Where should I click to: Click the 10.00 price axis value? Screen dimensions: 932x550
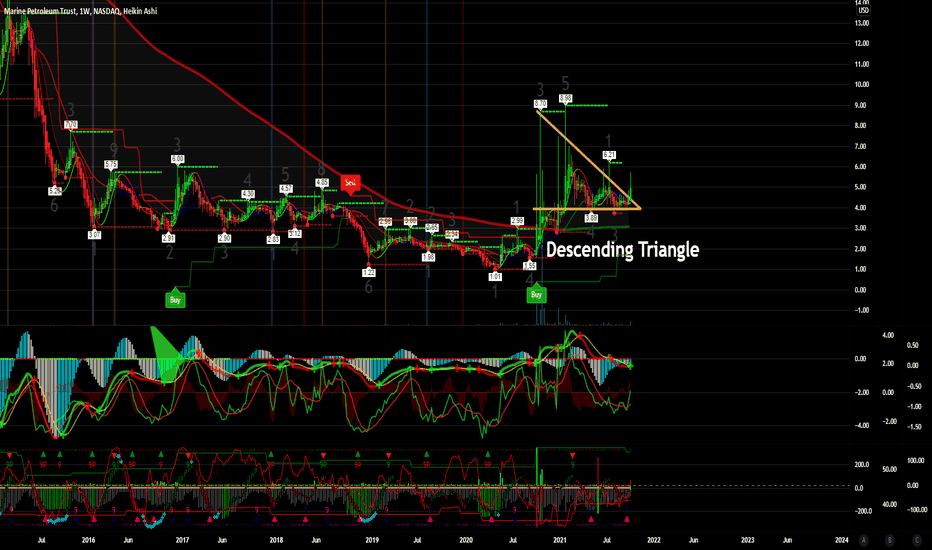click(x=862, y=84)
